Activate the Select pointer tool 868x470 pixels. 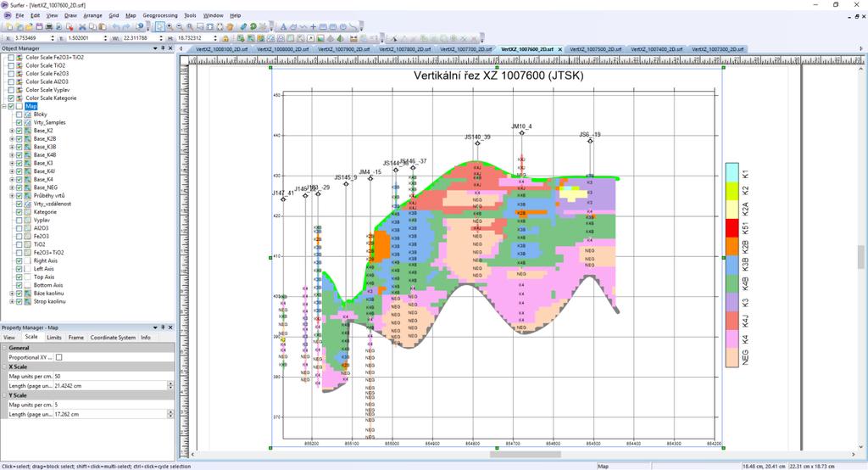point(160,26)
